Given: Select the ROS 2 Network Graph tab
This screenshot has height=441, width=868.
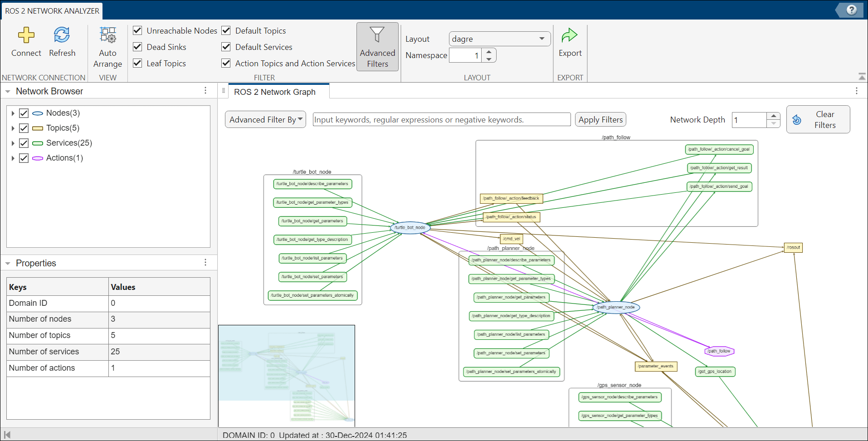Looking at the screenshot, I should coord(275,92).
